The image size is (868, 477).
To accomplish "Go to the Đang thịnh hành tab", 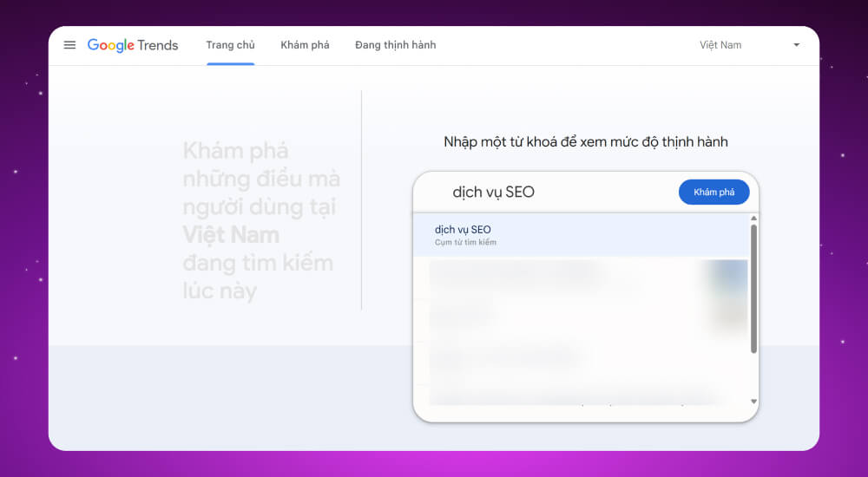I will (395, 45).
